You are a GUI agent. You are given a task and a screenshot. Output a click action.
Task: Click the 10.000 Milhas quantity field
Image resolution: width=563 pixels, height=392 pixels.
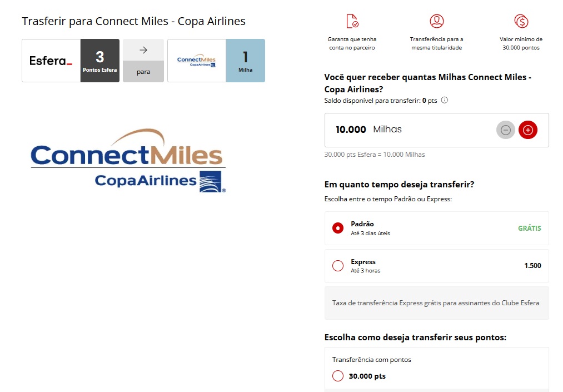point(389,130)
